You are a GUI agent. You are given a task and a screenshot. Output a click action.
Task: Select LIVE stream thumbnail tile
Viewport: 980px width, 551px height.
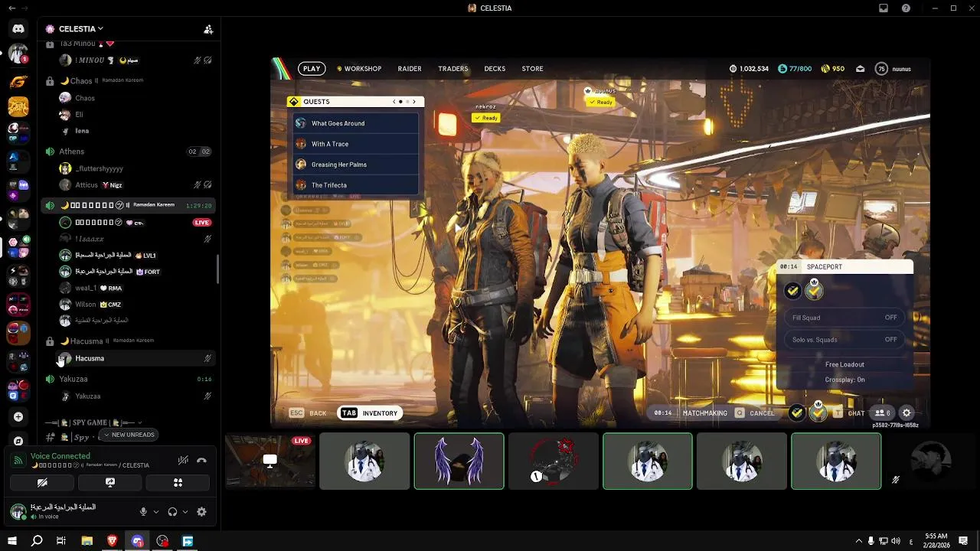click(x=269, y=461)
